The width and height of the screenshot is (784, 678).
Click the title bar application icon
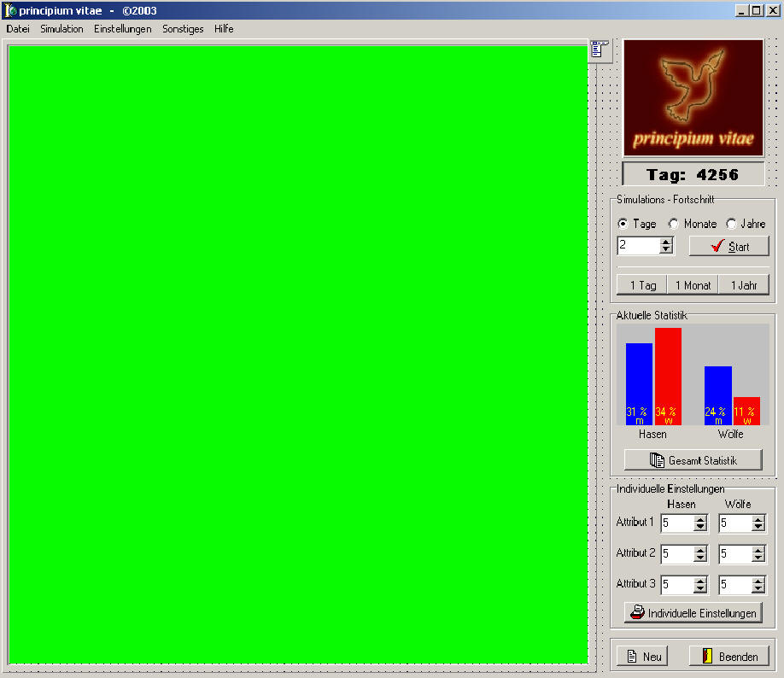[10, 11]
